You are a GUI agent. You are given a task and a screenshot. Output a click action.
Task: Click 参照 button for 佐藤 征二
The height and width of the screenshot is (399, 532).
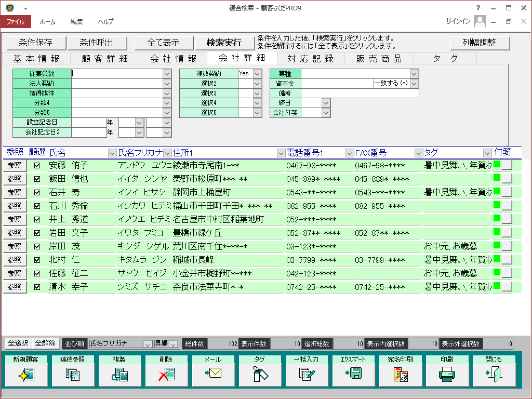point(15,273)
